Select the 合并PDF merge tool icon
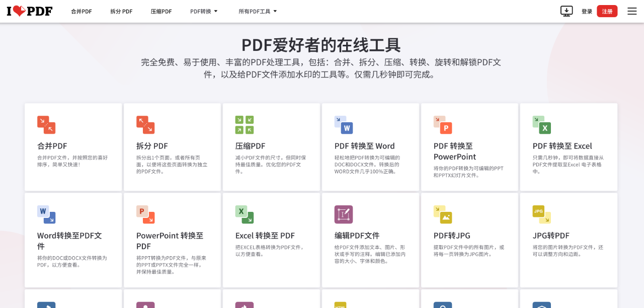Image resolution: width=644 pixels, height=308 pixels. (46, 125)
